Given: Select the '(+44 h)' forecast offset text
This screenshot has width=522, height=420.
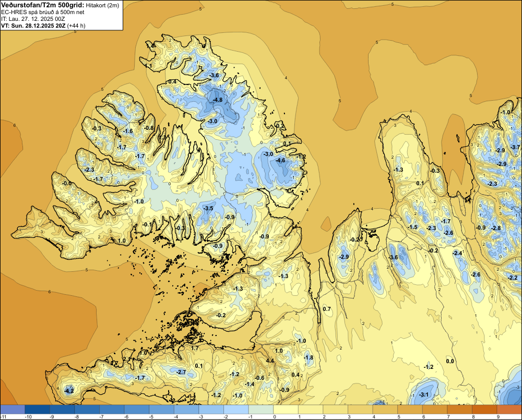Looking at the screenshot, I should tap(76, 26).
